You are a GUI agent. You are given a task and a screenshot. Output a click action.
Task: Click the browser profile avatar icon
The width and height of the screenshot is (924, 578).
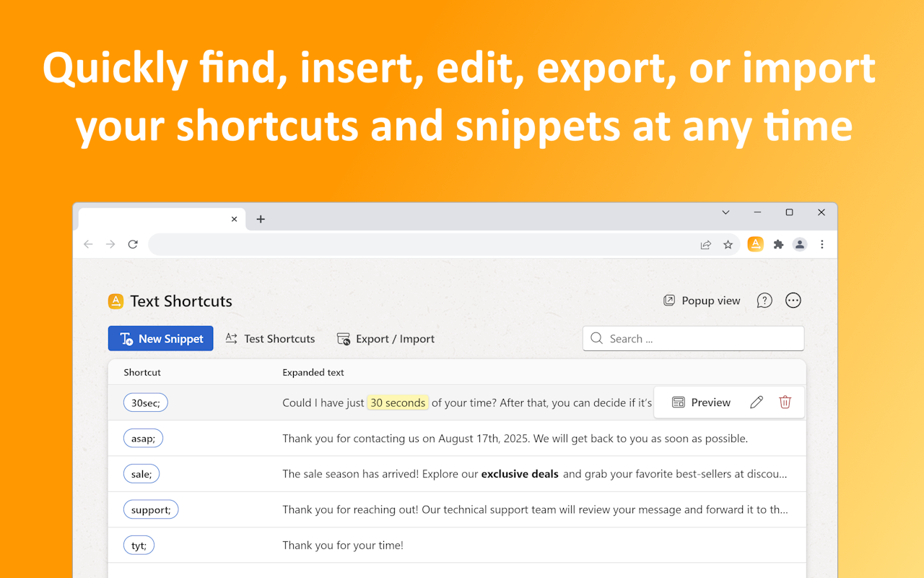point(800,244)
